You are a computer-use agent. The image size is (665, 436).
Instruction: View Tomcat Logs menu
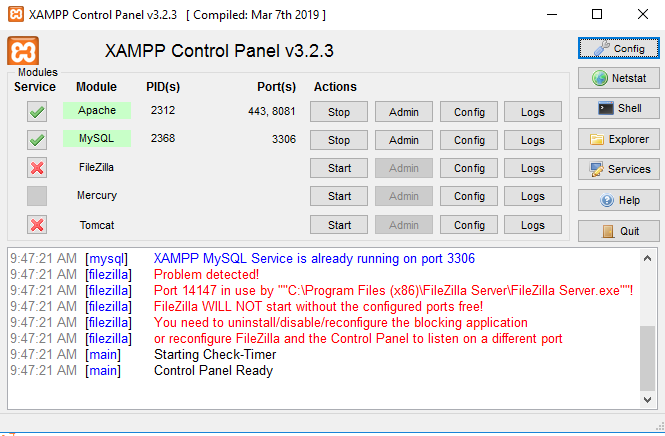(x=533, y=225)
